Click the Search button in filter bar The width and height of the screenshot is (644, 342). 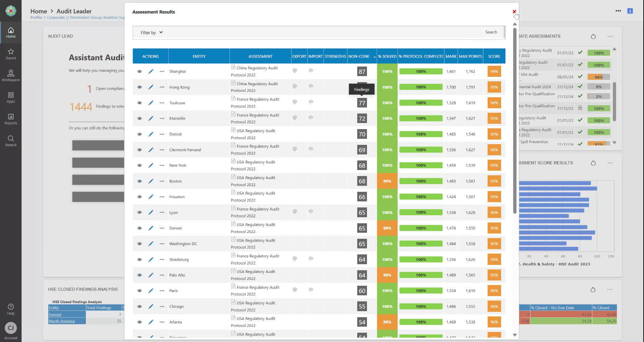coord(491,32)
